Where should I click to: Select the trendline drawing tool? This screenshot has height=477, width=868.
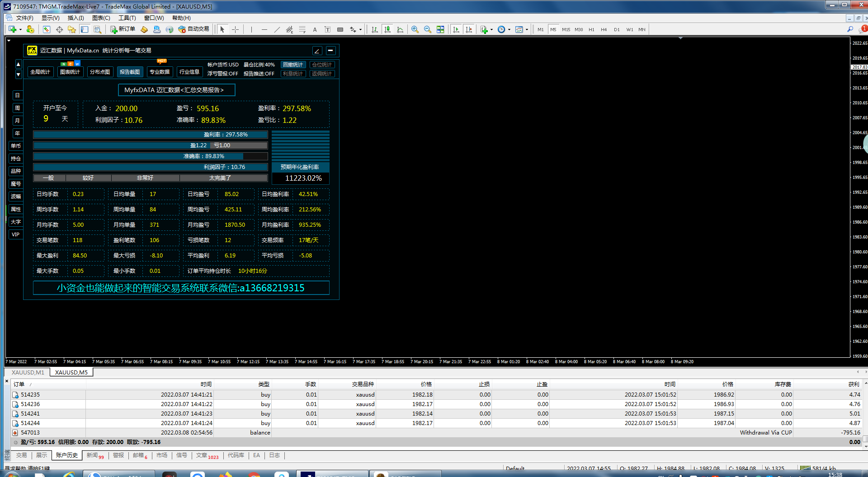pos(277,29)
